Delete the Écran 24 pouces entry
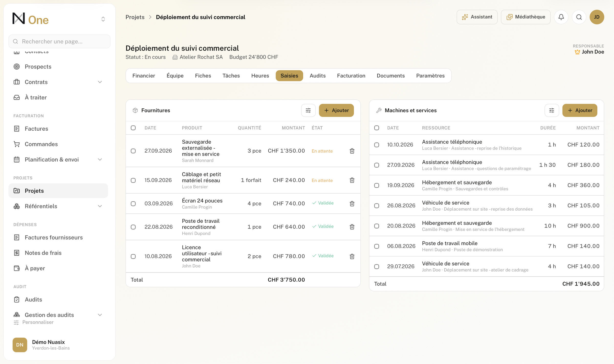The height and width of the screenshot is (364, 614). [352, 204]
